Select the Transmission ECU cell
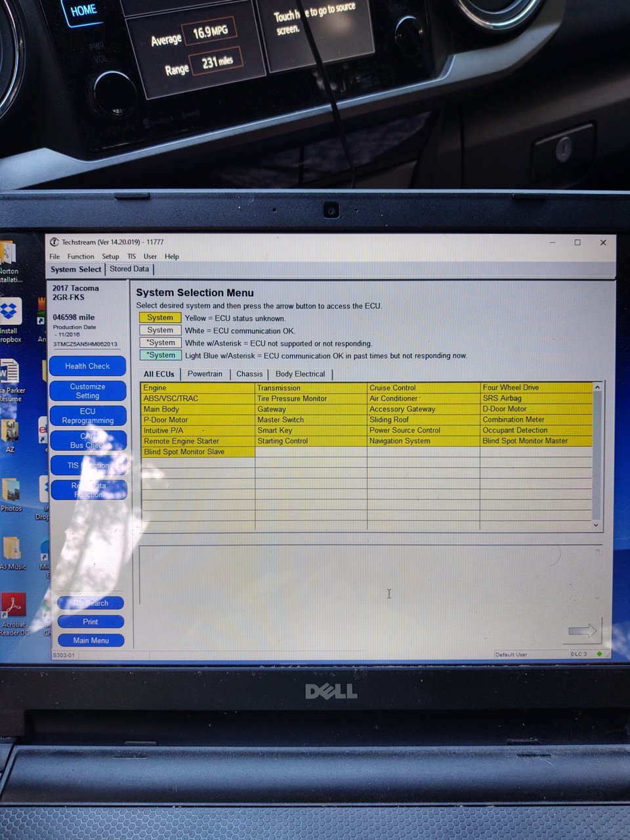This screenshot has width=630, height=840. coord(311,388)
